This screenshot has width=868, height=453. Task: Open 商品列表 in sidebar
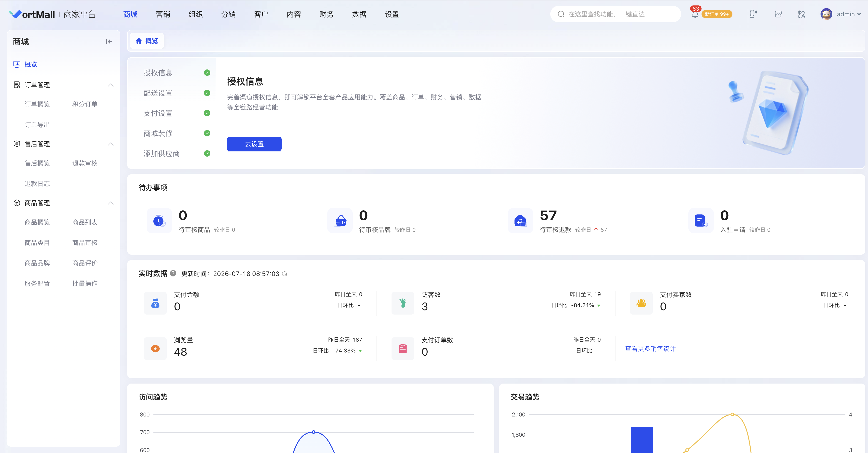point(85,222)
